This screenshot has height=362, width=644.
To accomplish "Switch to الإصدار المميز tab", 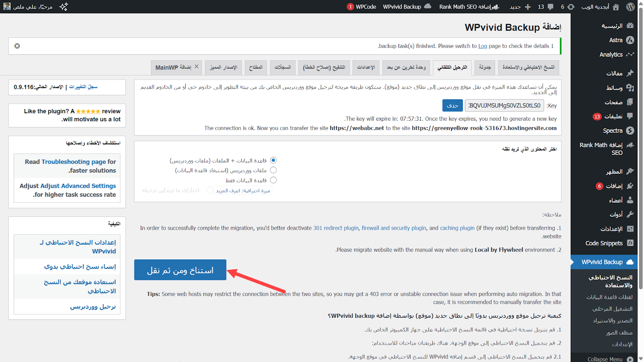I will (x=223, y=68).
